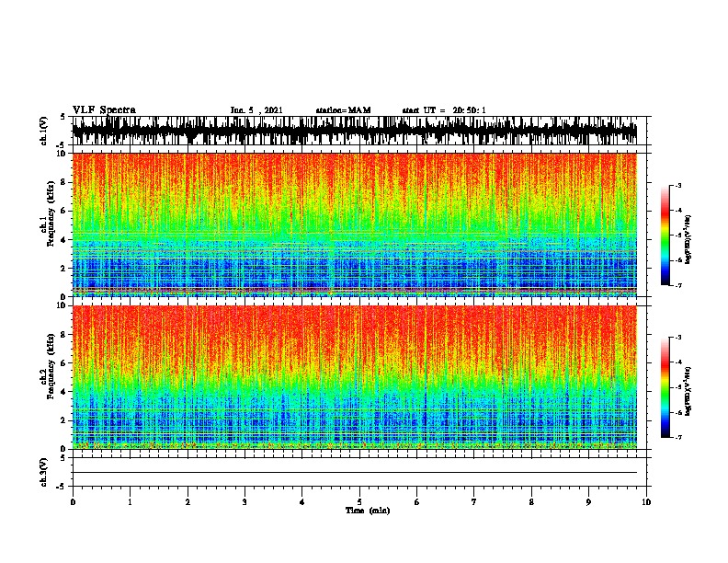Click the black ch.1 voltage waveform trace
The height and width of the screenshot is (563, 728).
click(354, 131)
